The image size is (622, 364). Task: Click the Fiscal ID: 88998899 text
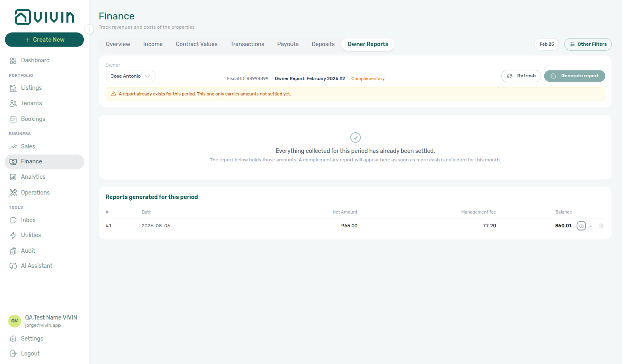[247, 79]
